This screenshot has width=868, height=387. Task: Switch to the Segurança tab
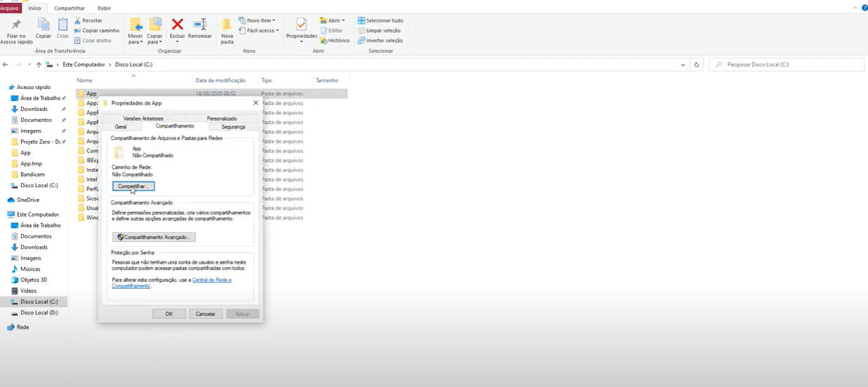coord(233,127)
